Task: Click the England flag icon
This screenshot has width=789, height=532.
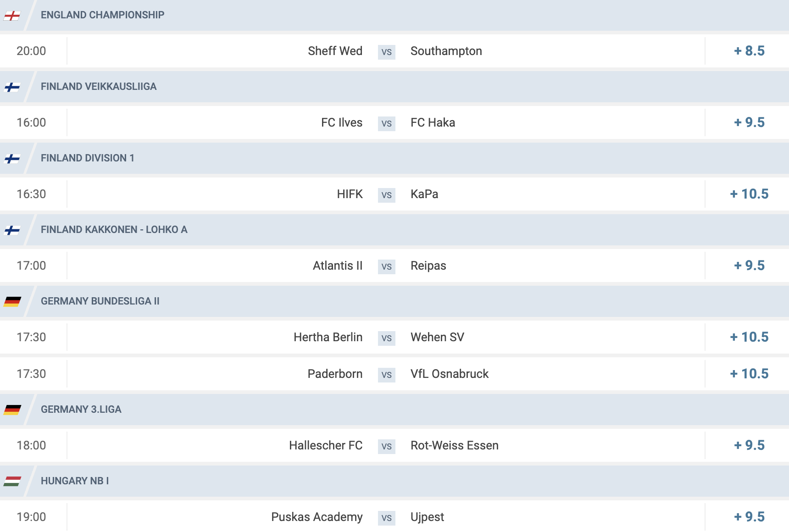Action: pyautogui.click(x=12, y=16)
